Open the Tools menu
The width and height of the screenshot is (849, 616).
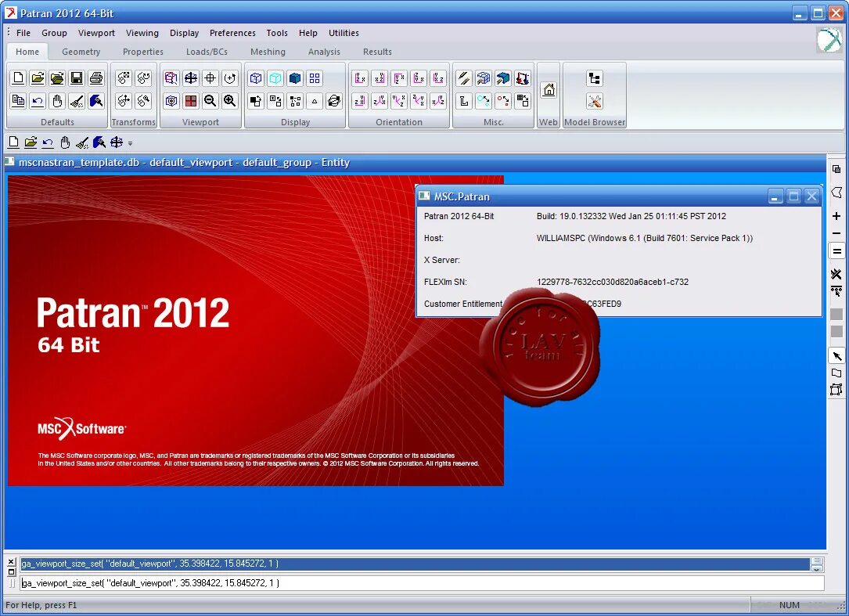[x=277, y=33]
